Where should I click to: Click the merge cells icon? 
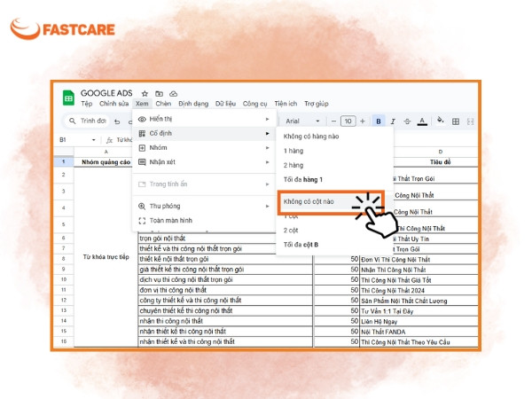click(x=470, y=121)
